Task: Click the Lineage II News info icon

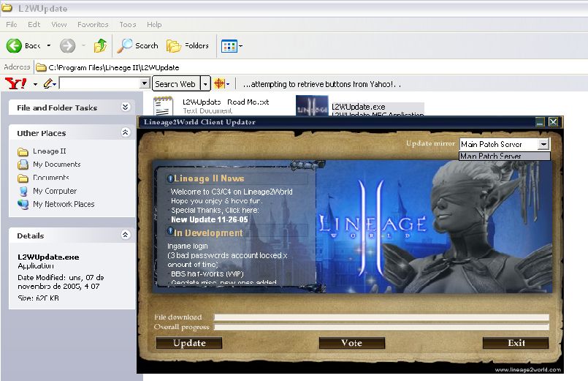Action: pyautogui.click(x=170, y=178)
